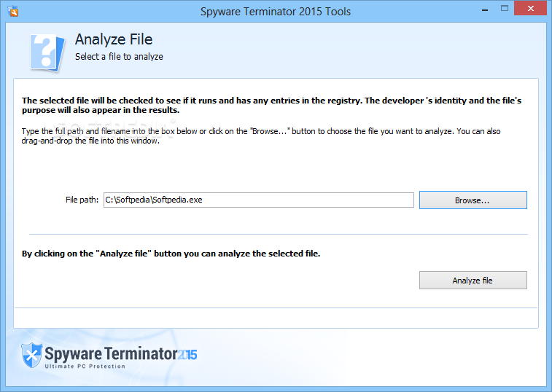Click the "Spyware Terminator 2015 Tools" window title
The height and width of the screenshot is (392, 552).
(x=276, y=11)
